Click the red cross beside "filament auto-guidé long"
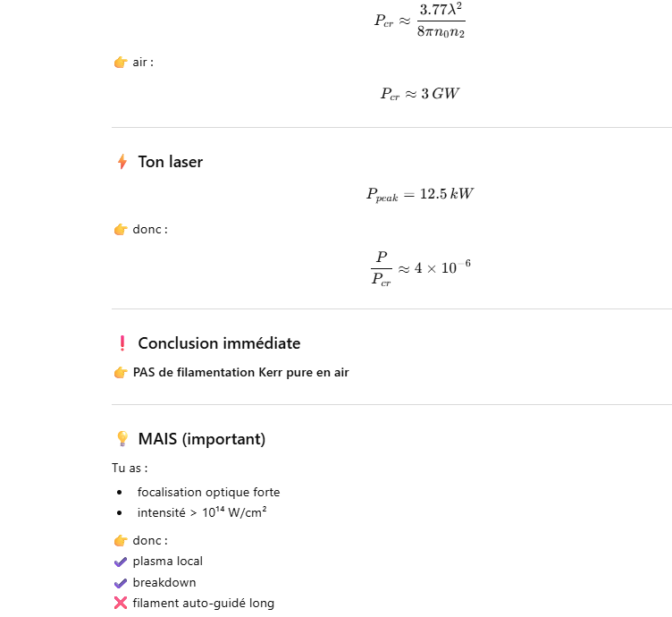The width and height of the screenshot is (672, 617). coord(121,603)
